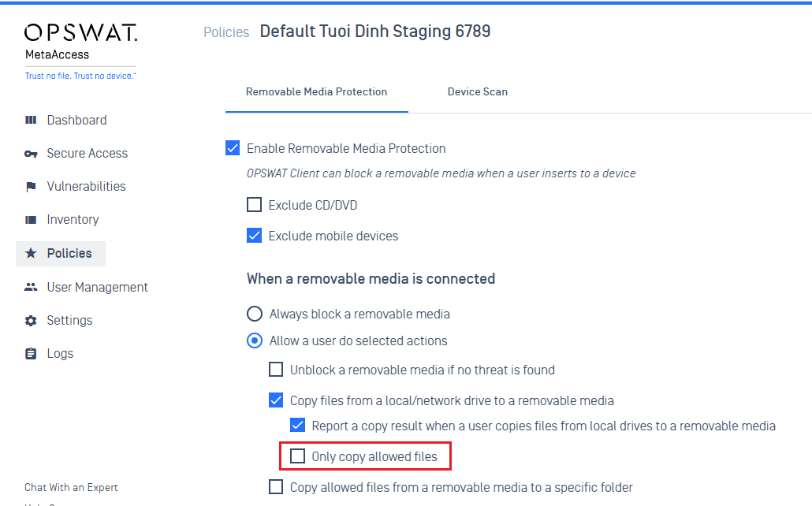Enable Only copy allowed files checkbox
This screenshot has width=812, height=506.
pos(297,456)
